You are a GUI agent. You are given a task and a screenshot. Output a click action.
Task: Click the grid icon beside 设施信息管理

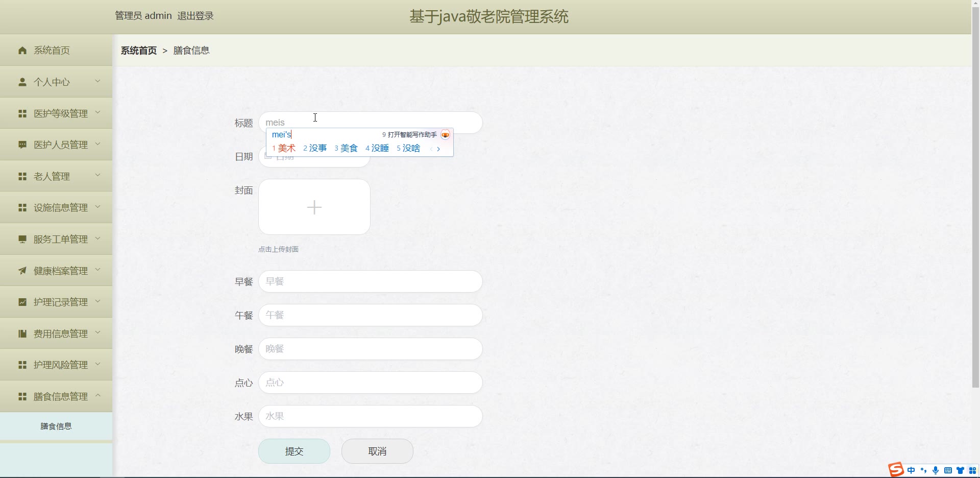pyautogui.click(x=22, y=207)
